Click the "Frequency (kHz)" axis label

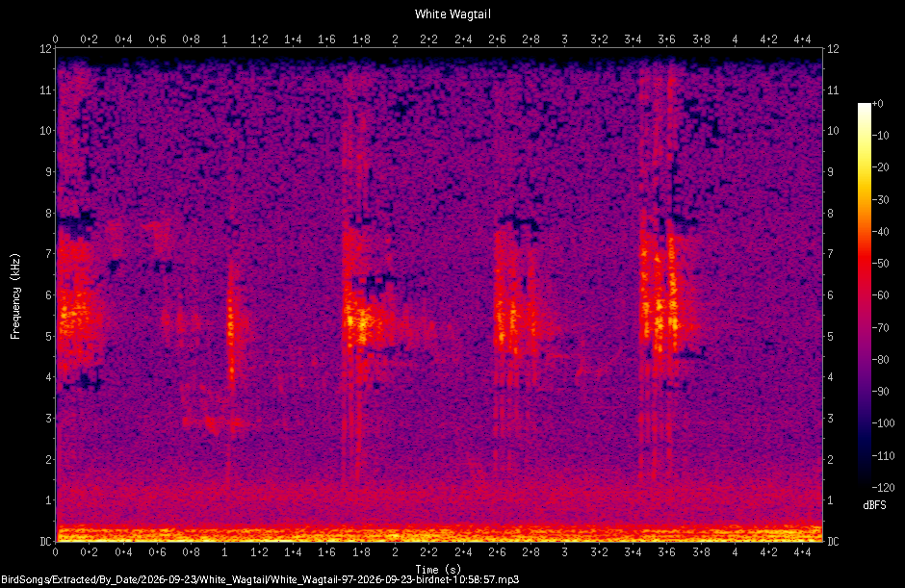pos(15,296)
